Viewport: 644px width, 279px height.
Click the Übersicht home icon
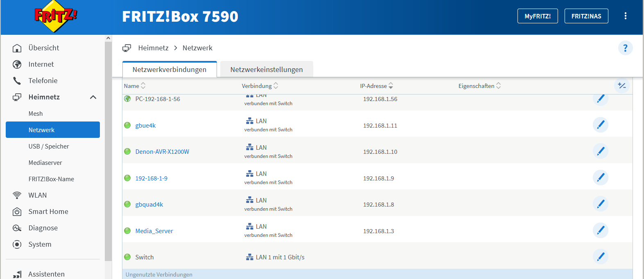[17, 48]
